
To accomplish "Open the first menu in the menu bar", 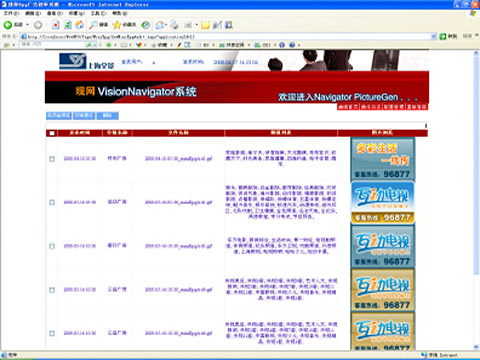I will [x=11, y=13].
